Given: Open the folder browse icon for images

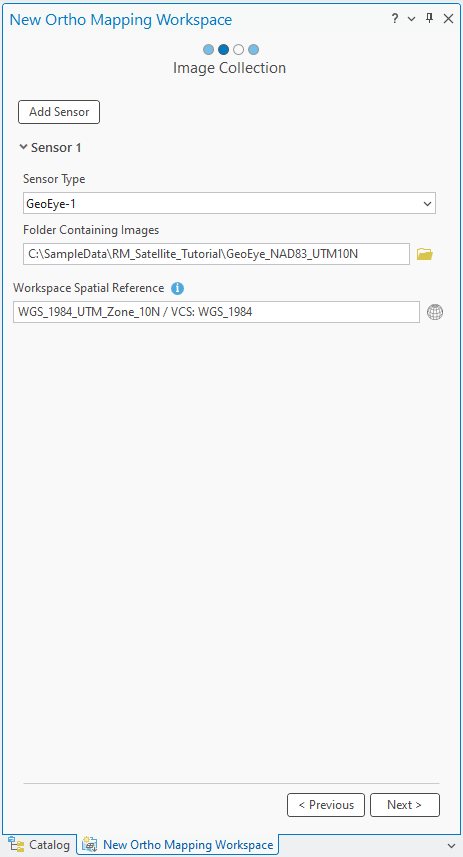Looking at the screenshot, I should [425, 254].
